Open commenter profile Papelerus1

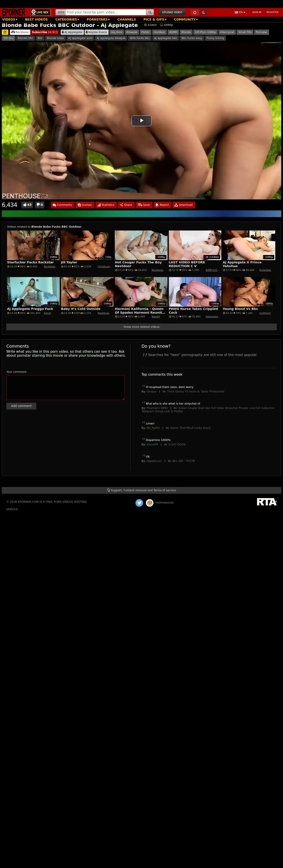point(154,461)
